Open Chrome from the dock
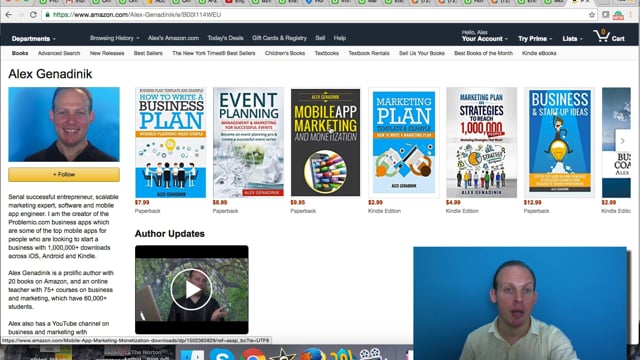Viewport: 640px width, 360px height. click(253, 354)
